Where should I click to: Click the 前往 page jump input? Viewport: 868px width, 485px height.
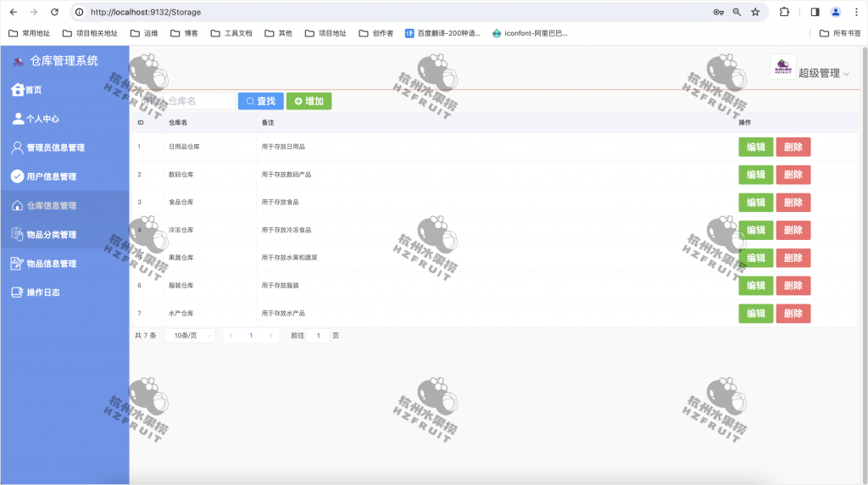click(x=319, y=336)
